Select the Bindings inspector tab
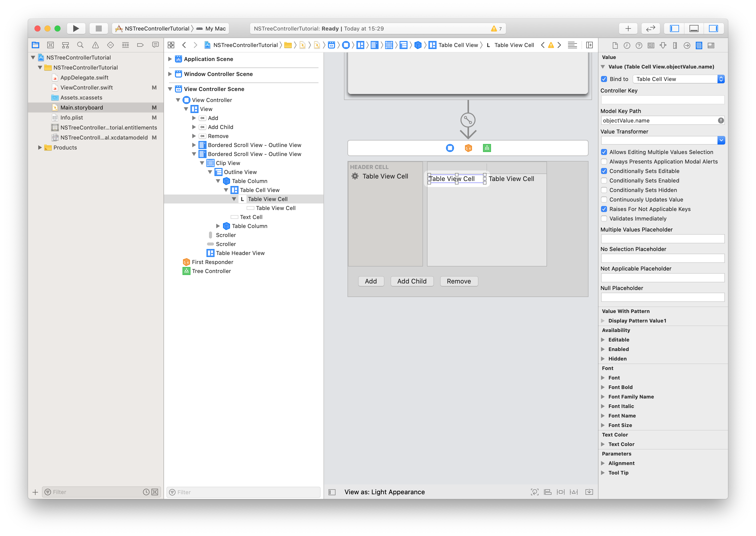This screenshot has width=756, height=536. [699, 45]
